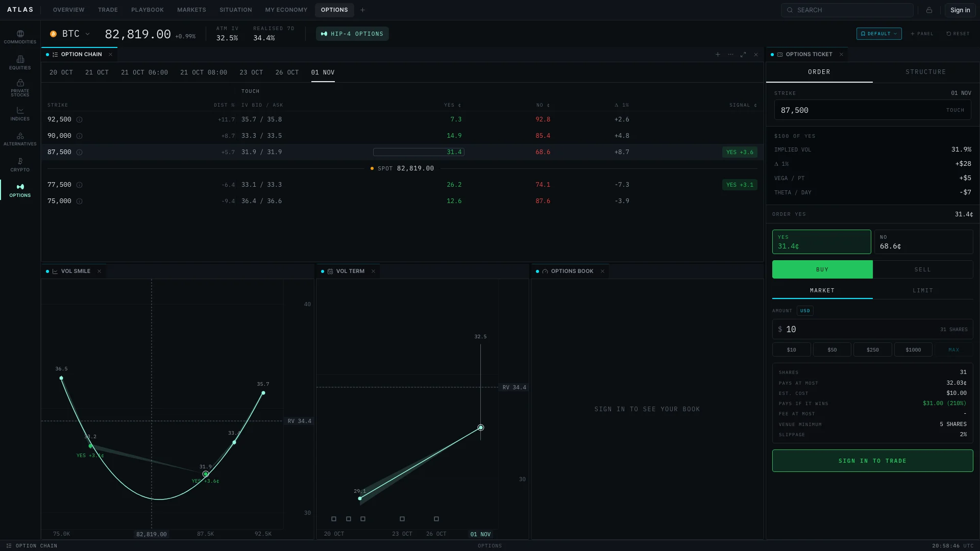
Task: Click the 01 NOV point on Vol Term chart
Action: pyautogui.click(x=480, y=428)
